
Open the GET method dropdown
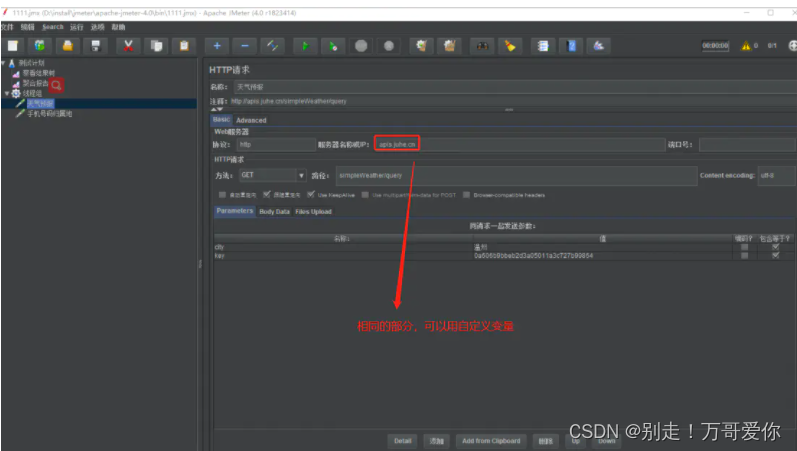(x=301, y=175)
